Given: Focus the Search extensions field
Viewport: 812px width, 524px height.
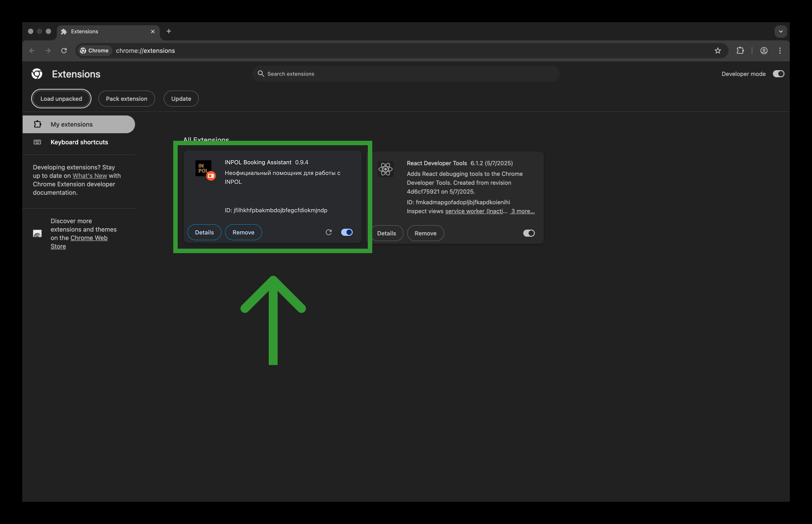Looking at the screenshot, I should point(406,74).
